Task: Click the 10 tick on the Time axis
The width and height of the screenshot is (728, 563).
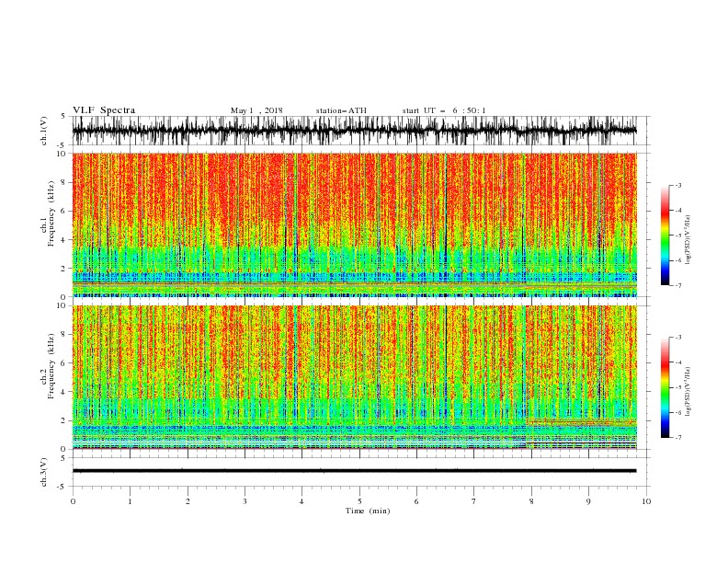Action: [x=646, y=501]
